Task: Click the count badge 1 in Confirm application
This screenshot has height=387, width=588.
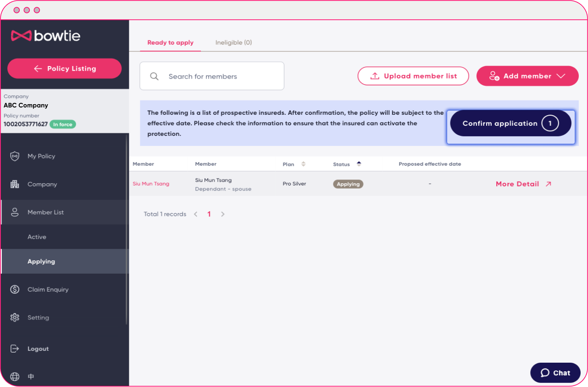Action: coord(550,123)
